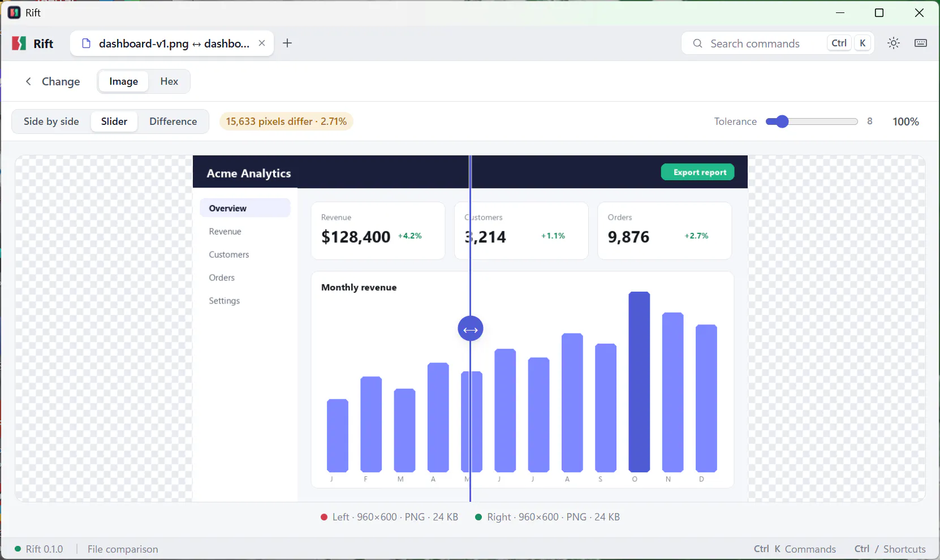Click the tolerance value 8

coord(870,121)
